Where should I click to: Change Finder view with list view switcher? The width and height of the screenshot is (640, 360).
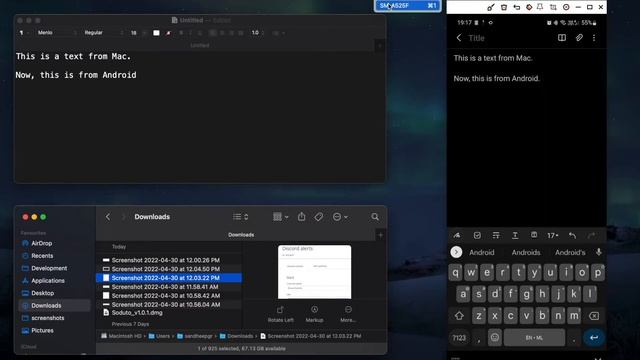pyautogui.click(x=240, y=217)
